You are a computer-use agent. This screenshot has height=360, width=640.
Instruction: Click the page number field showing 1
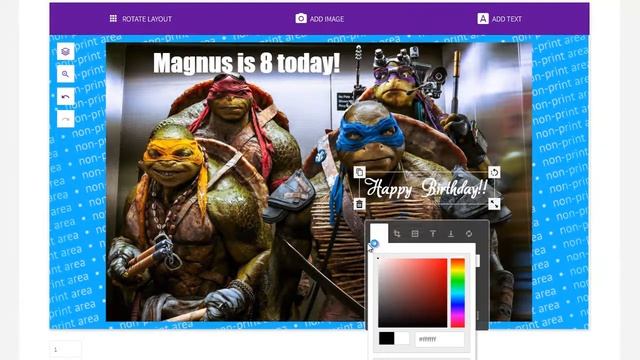click(65, 349)
